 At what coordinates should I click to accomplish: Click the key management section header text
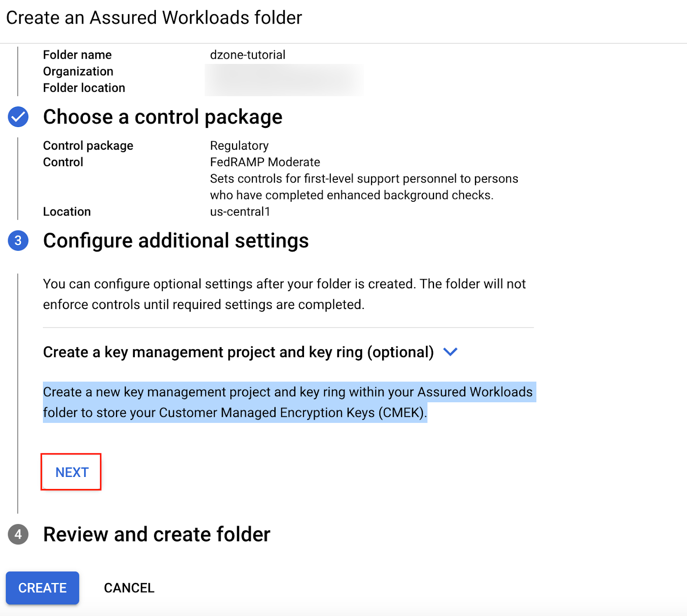pyautogui.click(x=237, y=352)
